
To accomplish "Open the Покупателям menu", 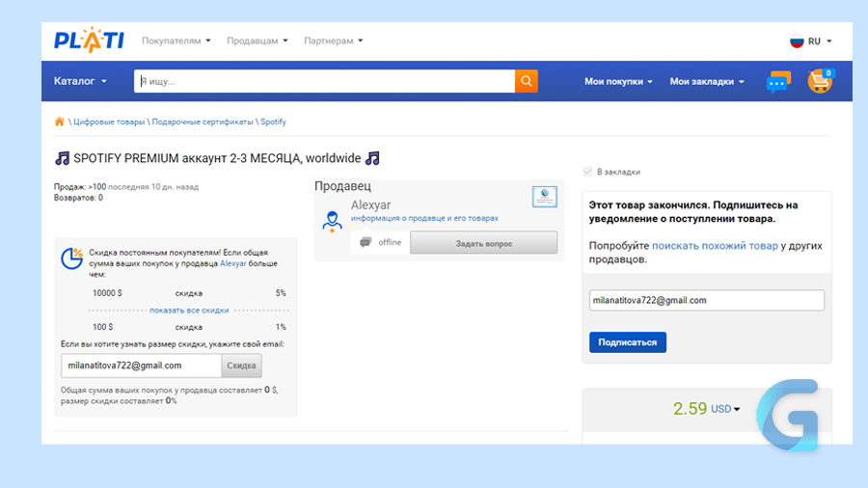I will click(x=176, y=41).
